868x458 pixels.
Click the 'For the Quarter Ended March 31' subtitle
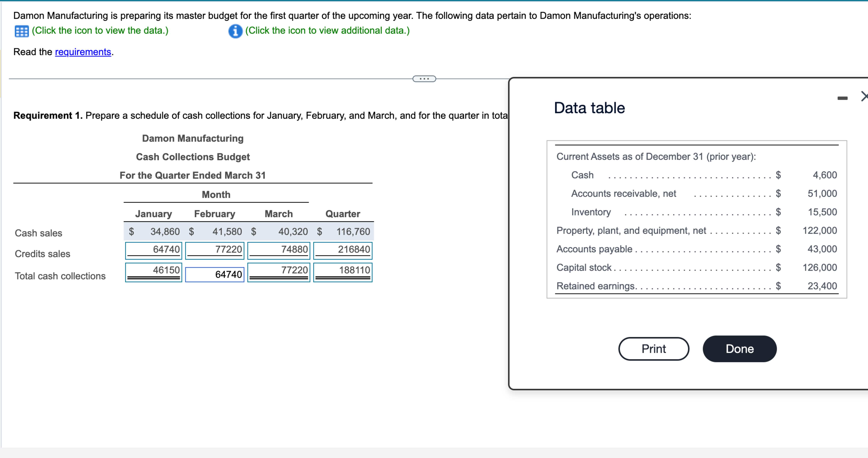(193, 175)
